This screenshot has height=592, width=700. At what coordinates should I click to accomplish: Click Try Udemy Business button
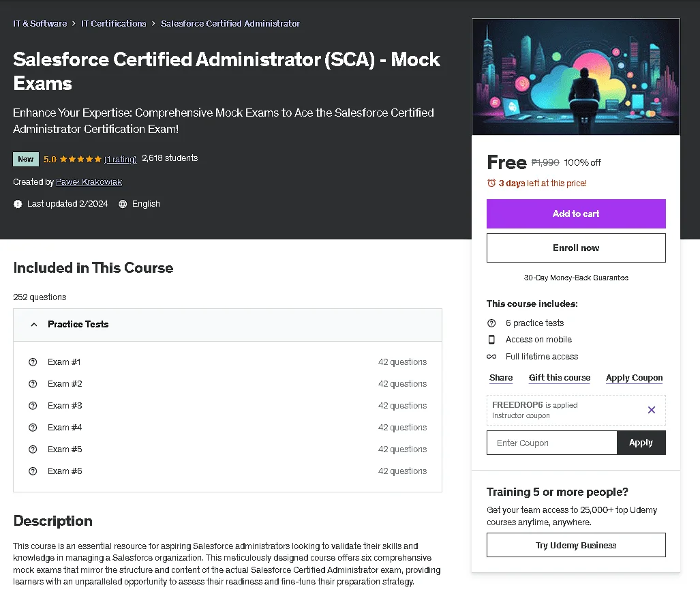coord(576,545)
